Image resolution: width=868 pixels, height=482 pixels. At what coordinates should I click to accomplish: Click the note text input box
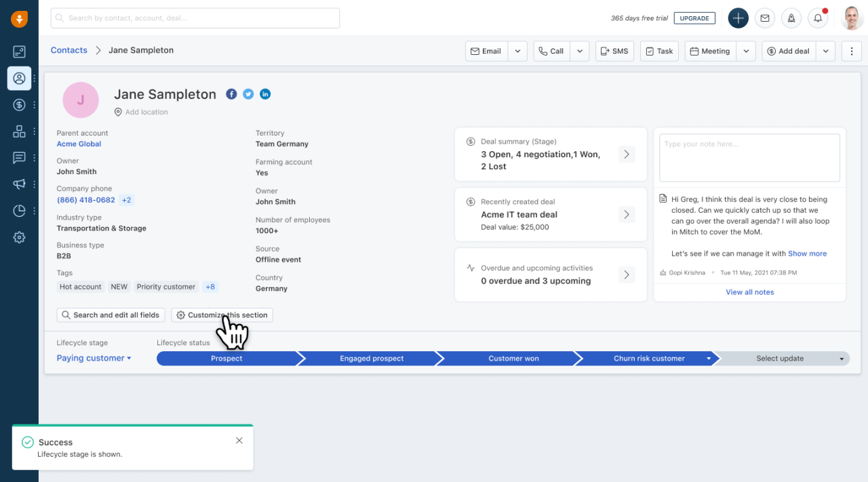(749, 157)
